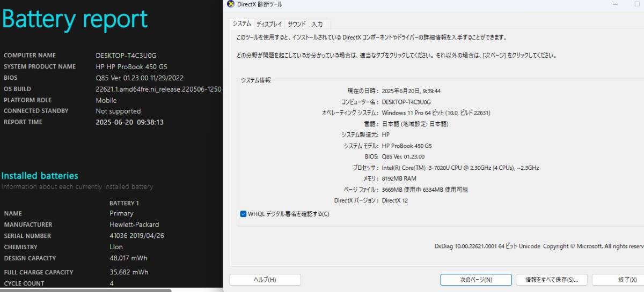
Task: Click manufacturer value Hewlett-Packard
Action: (134, 224)
